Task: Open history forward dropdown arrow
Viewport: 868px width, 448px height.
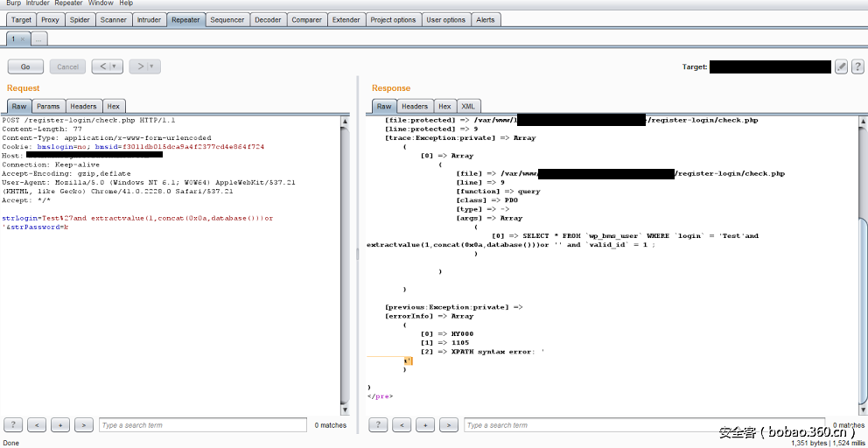Action: click(x=150, y=66)
